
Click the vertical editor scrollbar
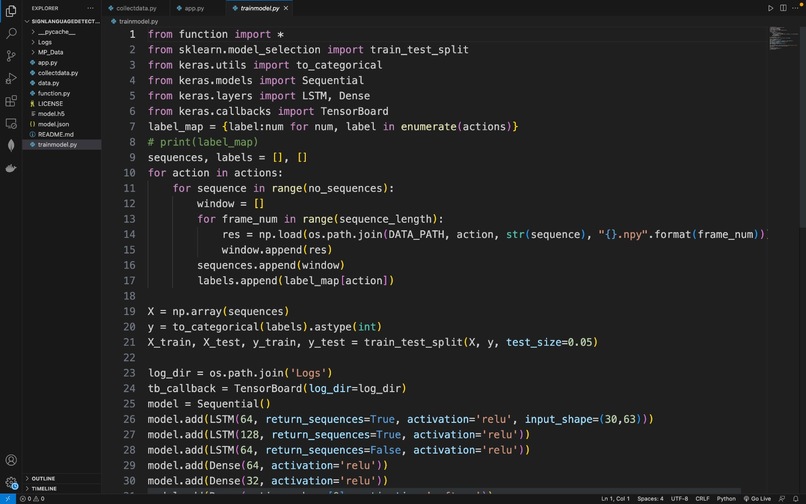coord(802,126)
